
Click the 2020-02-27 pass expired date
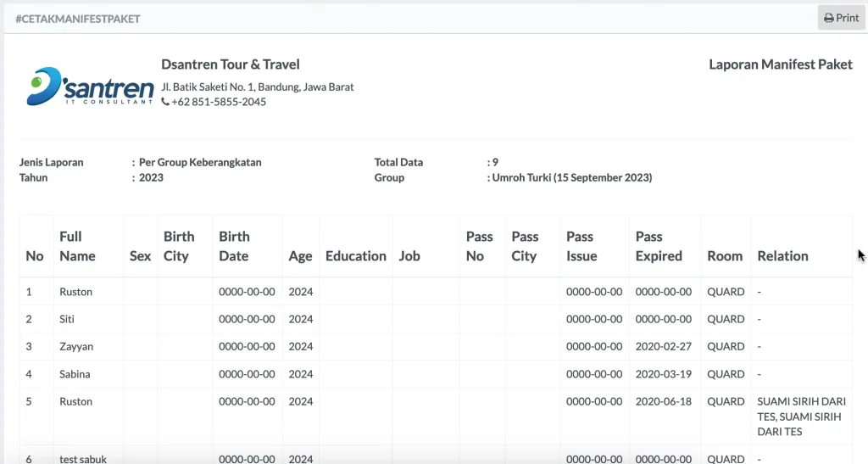[x=664, y=347]
